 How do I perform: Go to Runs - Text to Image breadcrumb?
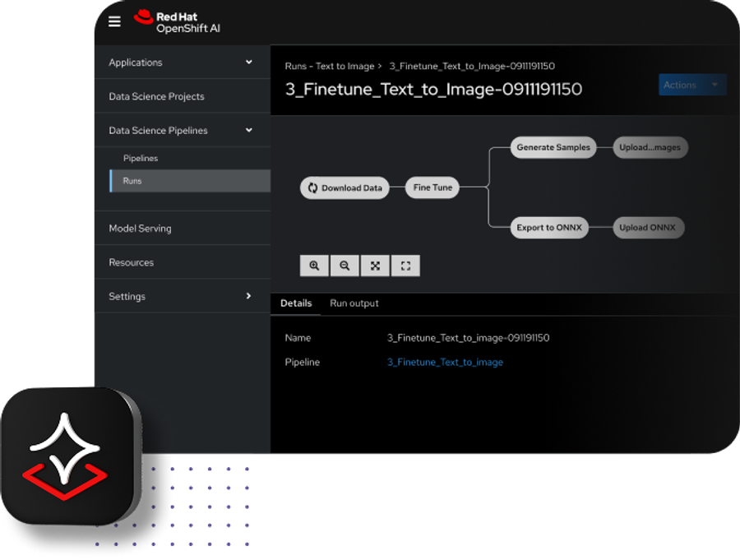click(329, 66)
